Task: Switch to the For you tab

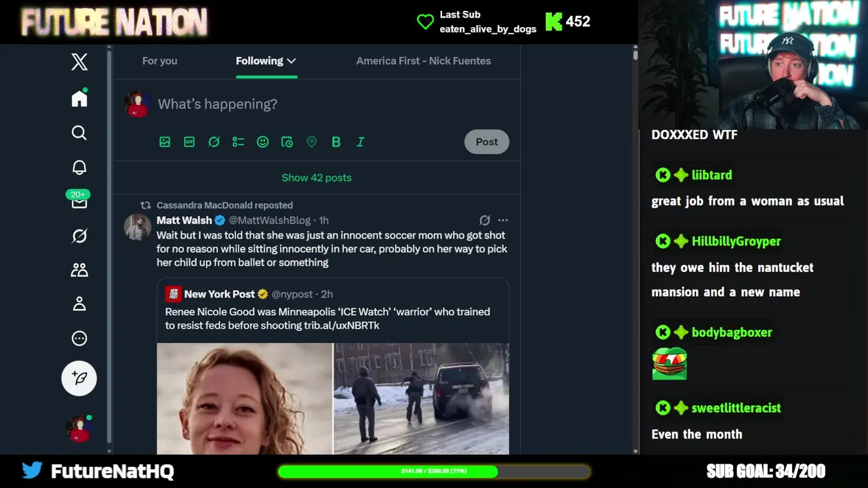Action: [159, 61]
